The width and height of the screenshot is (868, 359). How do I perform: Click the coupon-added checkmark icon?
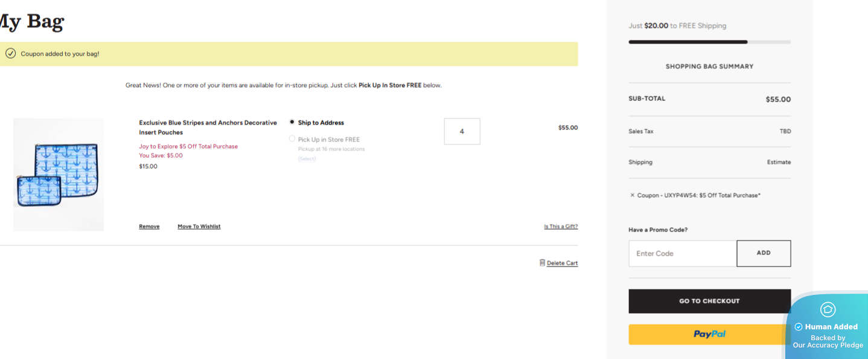[x=10, y=53]
